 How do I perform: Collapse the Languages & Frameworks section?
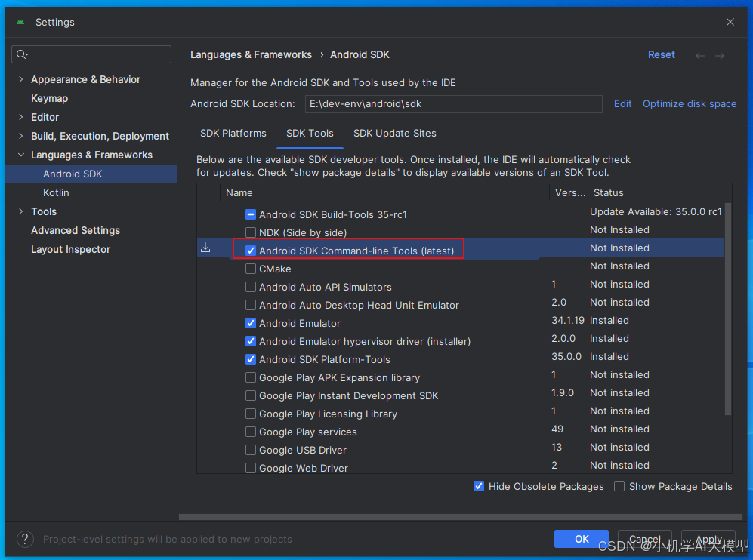pos(20,155)
